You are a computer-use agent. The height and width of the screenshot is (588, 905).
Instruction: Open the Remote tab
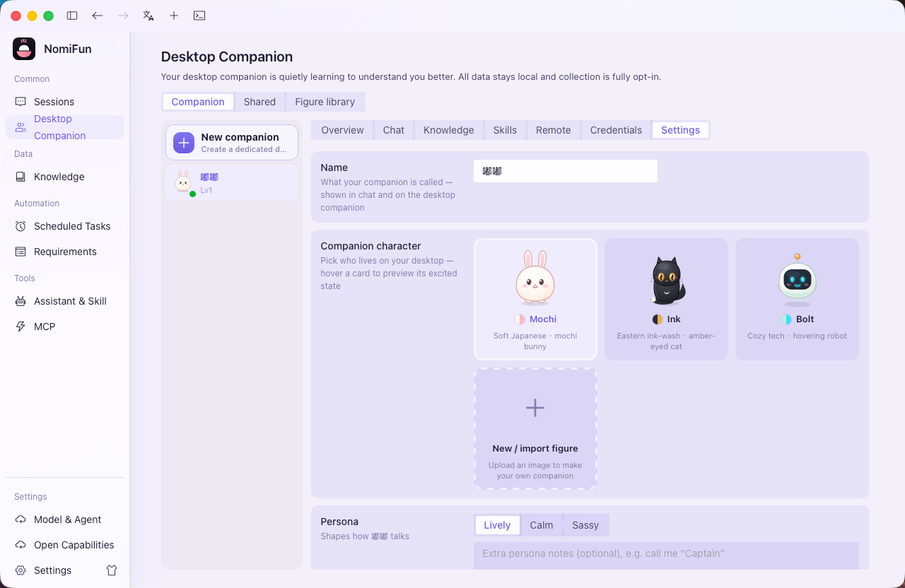tap(554, 130)
